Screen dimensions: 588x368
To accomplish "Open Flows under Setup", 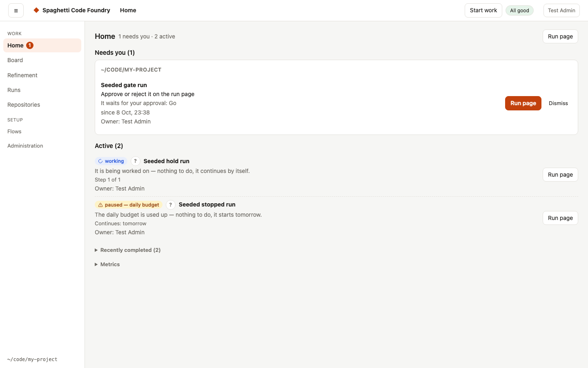I will coord(42,132).
